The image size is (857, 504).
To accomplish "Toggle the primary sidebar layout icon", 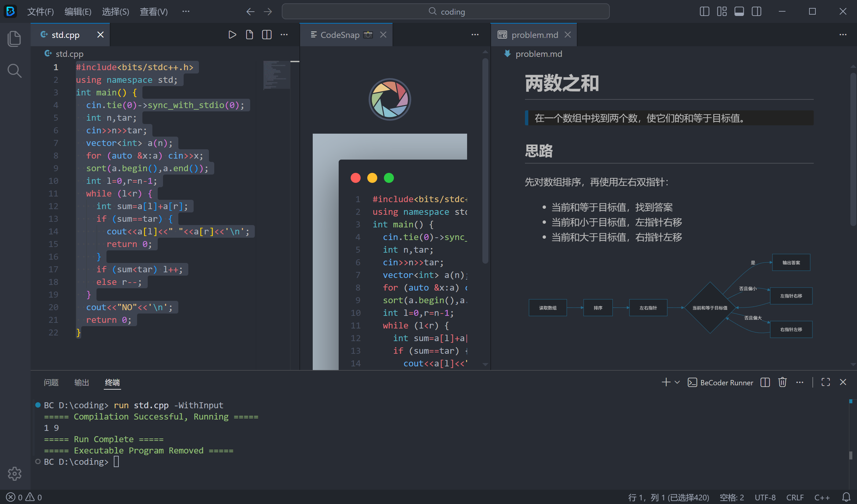I will pos(705,12).
